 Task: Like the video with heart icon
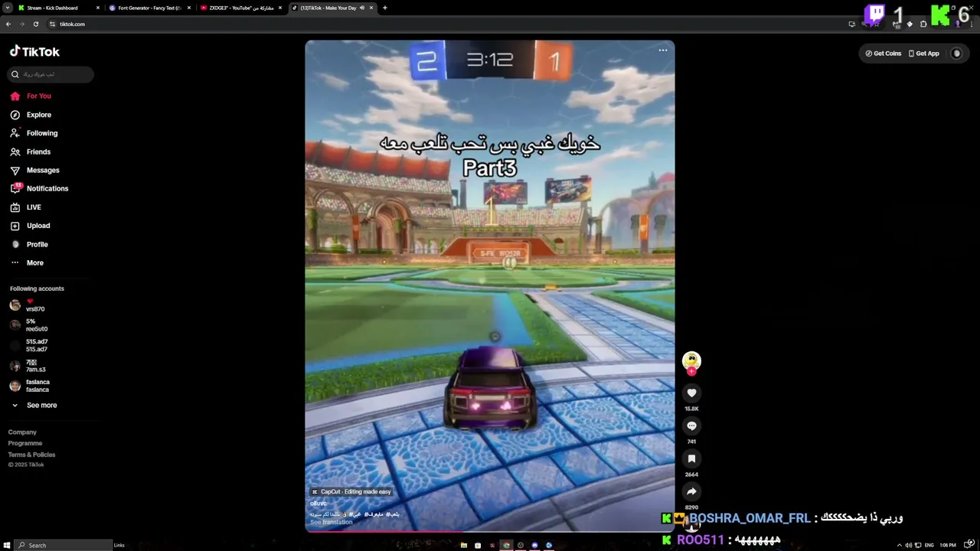click(691, 393)
